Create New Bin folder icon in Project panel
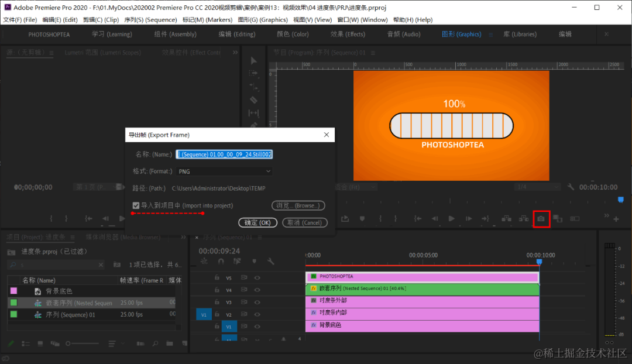Viewport: 632px width, 364px height. (170, 344)
